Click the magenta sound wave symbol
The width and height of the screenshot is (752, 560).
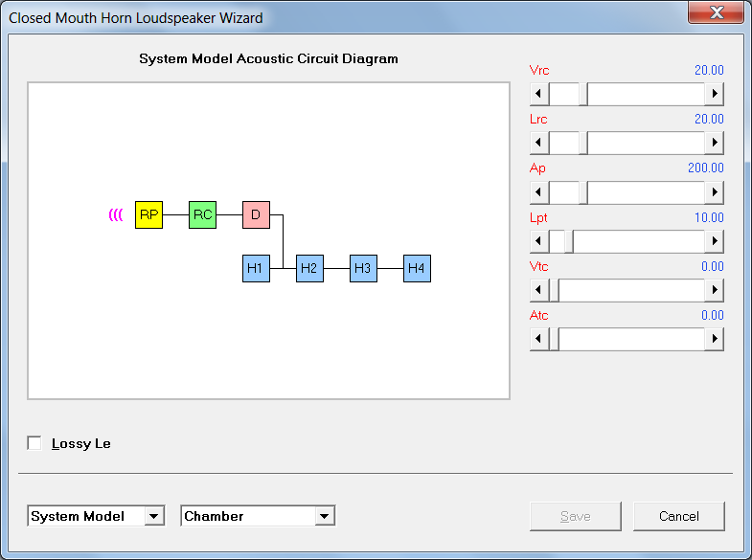tap(116, 214)
